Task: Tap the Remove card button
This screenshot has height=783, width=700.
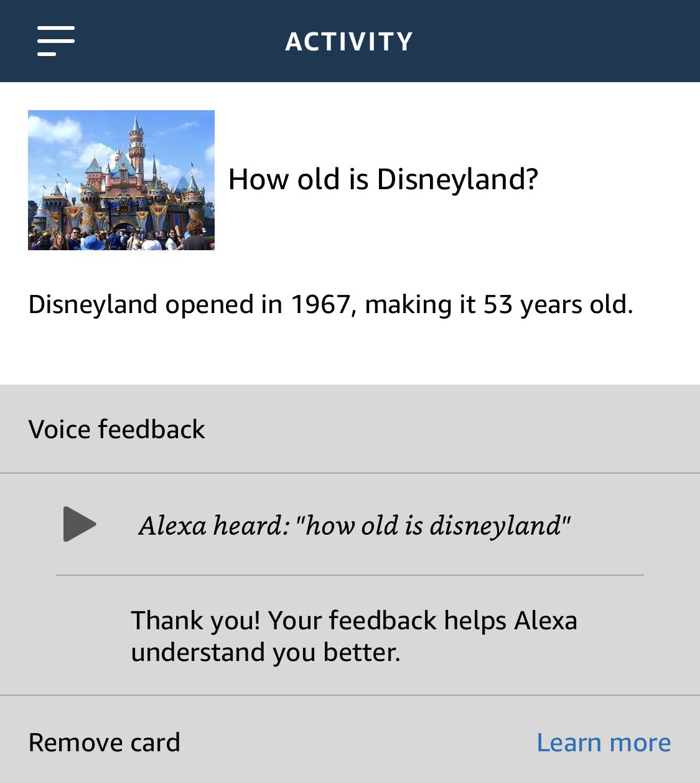Action: pos(105,742)
